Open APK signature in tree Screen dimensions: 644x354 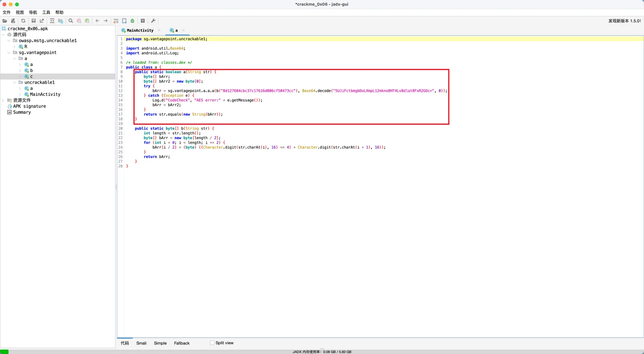click(x=29, y=106)
